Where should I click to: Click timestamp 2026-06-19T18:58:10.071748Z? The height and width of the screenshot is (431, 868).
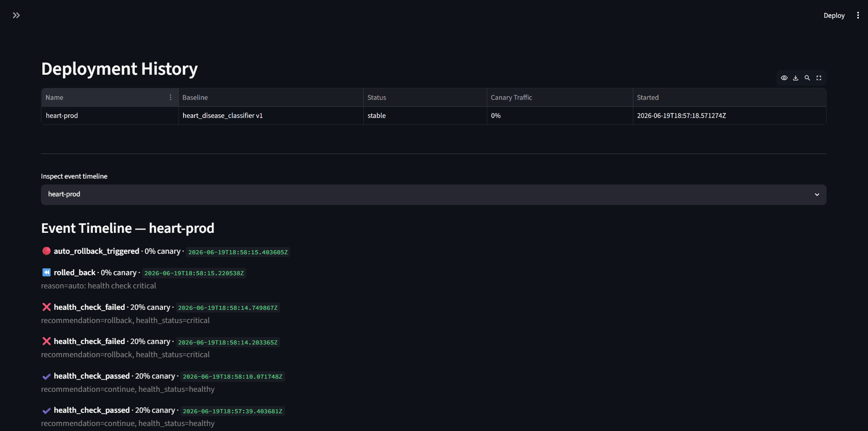pyautogui.click(x=232, y=377)
